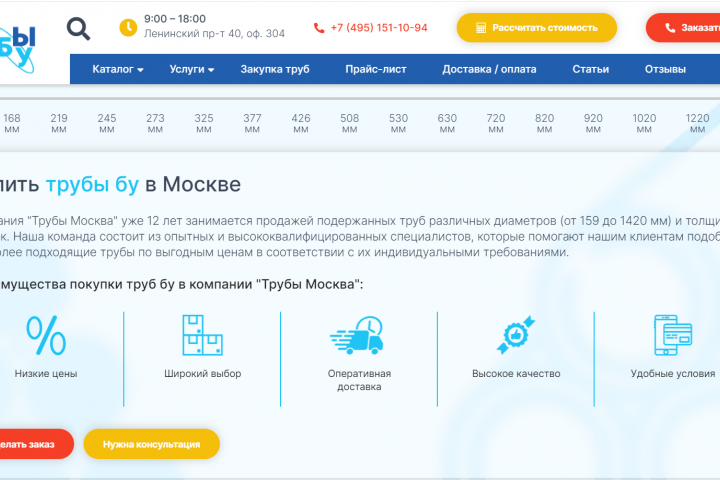Viewport: 720px width, 480px height.
Task: Click the yellow clock icon by working hours
Action: coord(129,28)
